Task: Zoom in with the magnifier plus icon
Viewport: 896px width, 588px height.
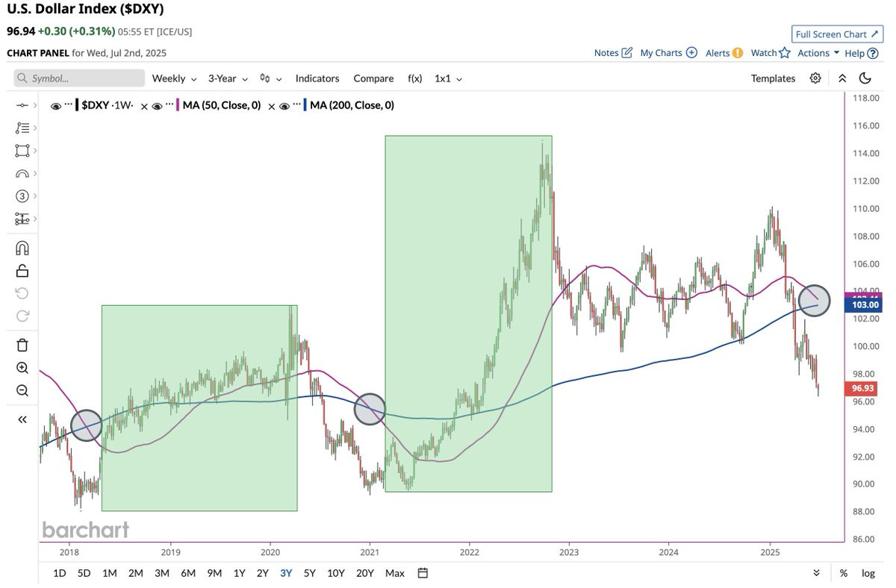Action: [x=22, y=368]
